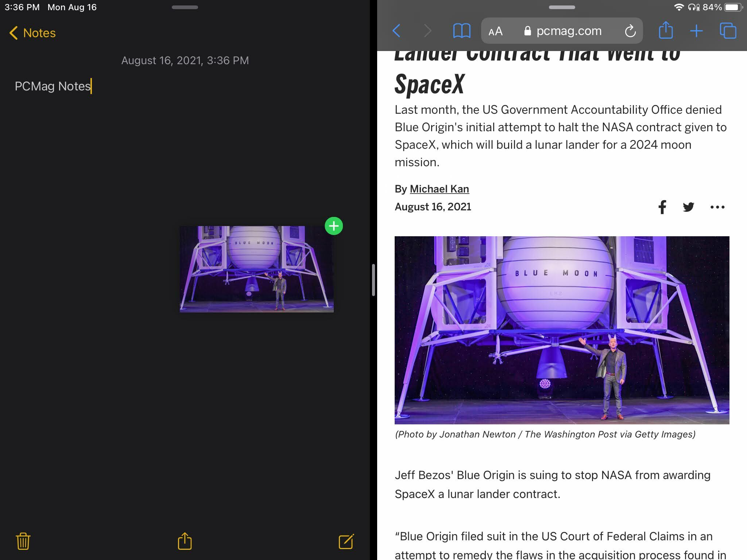Tap the green plus button on note image
The width and height of the screenshot is (747, 560).
(x=333, y=226)
